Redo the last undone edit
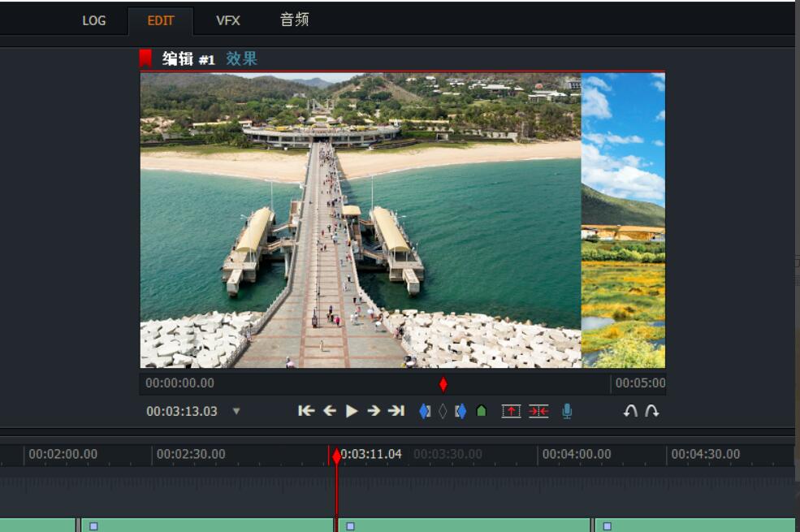The height and width of the screenshot is (532, 800). tap(651, 411)
